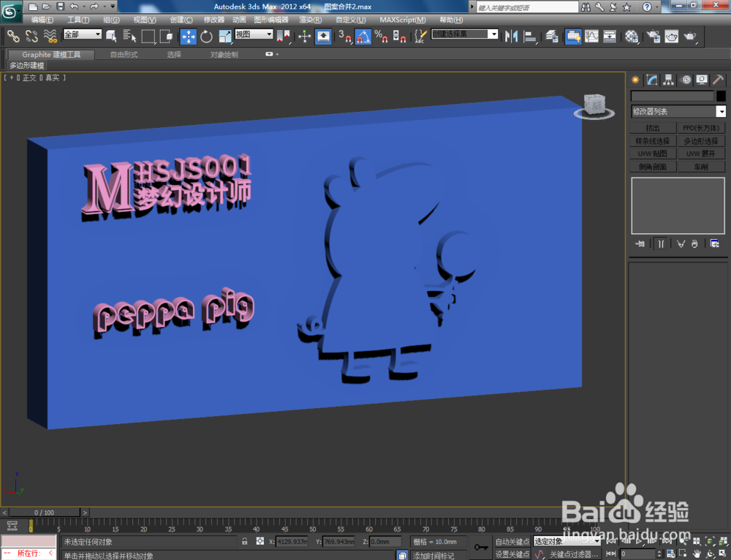Click the Bind to Space Warp tool
This screenshot has height=560, width=731.
click(50, 36)
